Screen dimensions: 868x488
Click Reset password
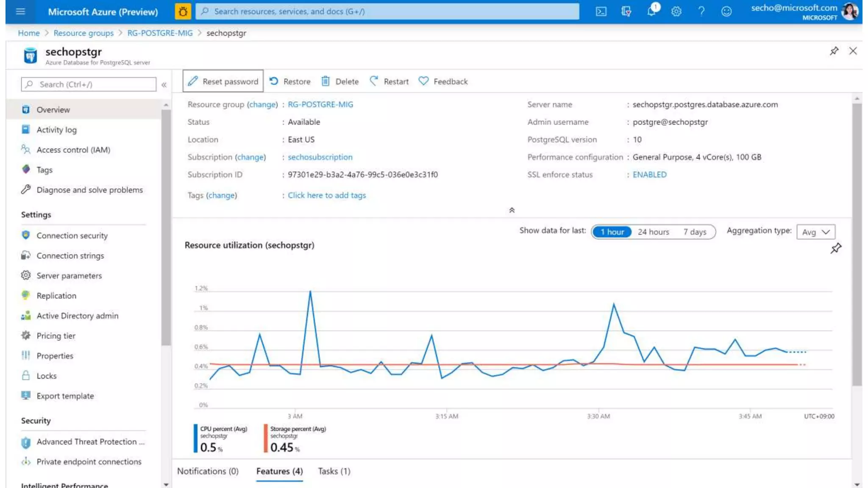[223, 81]
